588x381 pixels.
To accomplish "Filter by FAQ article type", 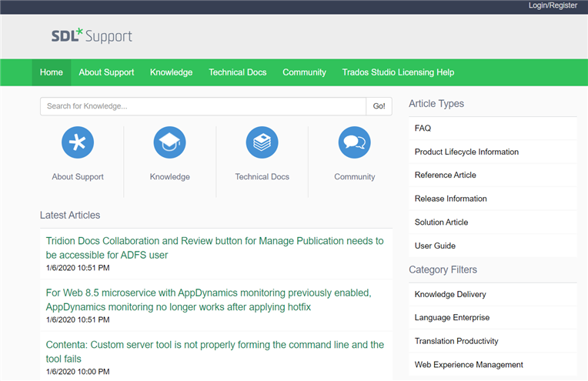I will coord(493,129).
